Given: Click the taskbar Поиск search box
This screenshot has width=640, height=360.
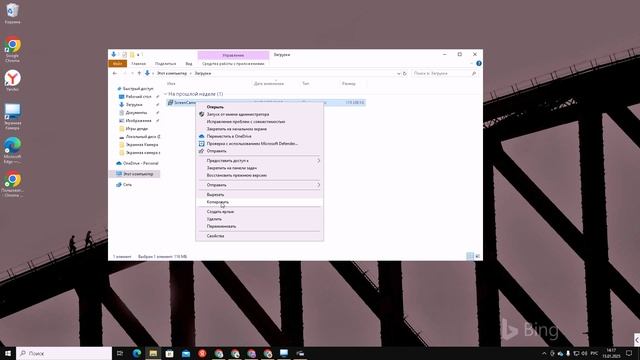Looking at the screenshot, I should 64,353.
